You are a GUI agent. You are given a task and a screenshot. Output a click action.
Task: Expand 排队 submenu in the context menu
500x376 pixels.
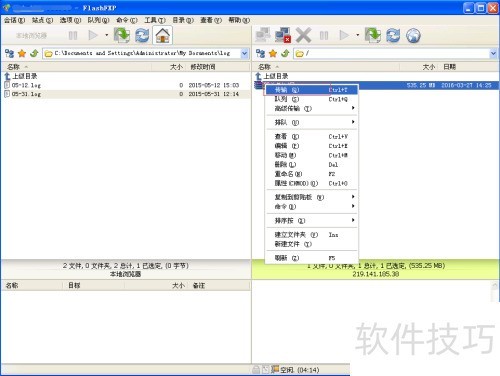311,122
